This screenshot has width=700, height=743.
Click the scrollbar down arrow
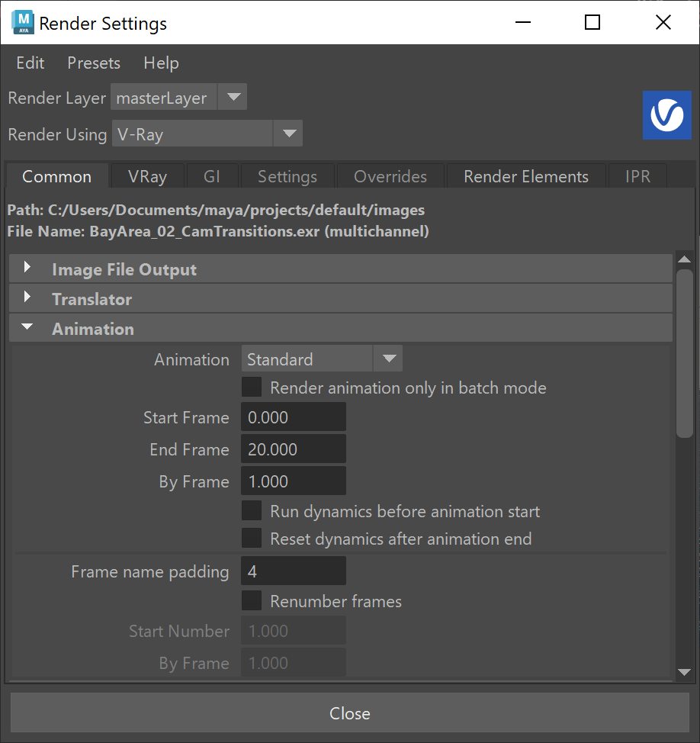pyautogui.click(x=685, y=672)
